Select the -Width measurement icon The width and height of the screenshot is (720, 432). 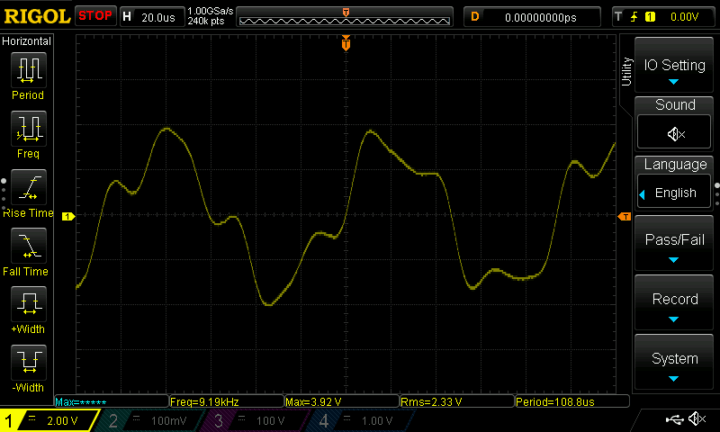[28, 363]
